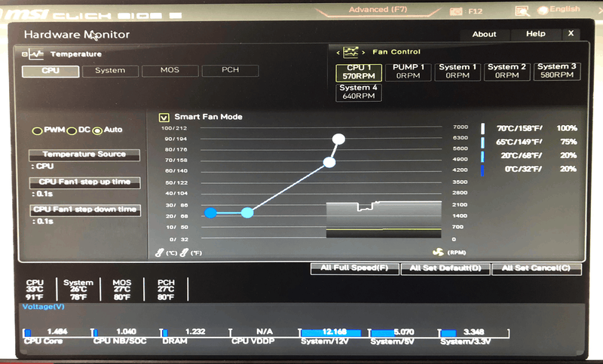Click the System 26°C temperature readout
The width and height of the screenshot is (603, 364).
pyautogui.click(x=78, y=290)
